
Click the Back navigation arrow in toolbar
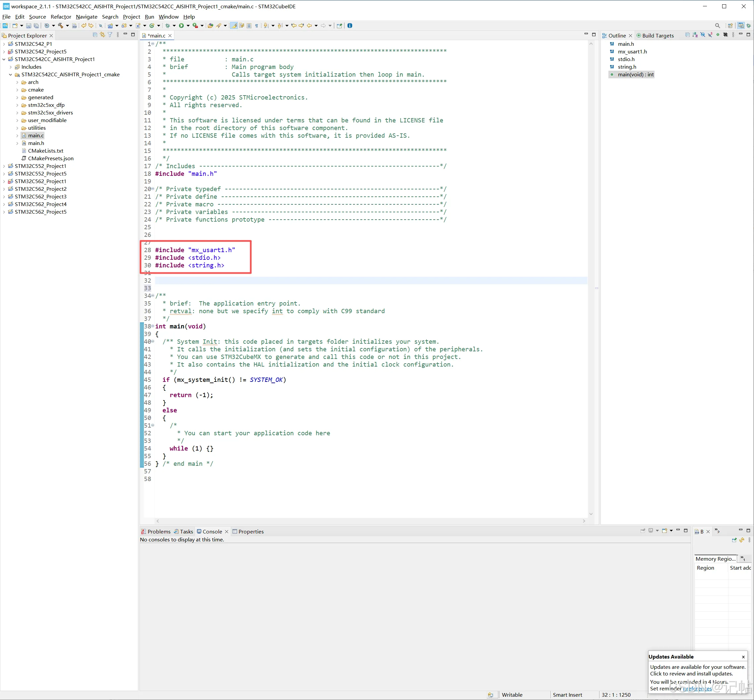[309, 26]
